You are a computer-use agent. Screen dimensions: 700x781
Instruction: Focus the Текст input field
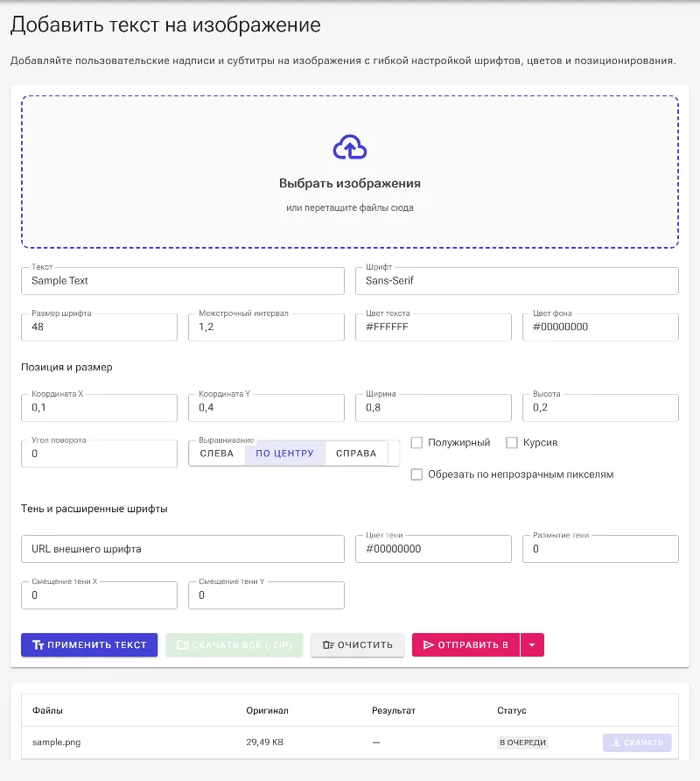pos(183,281)
